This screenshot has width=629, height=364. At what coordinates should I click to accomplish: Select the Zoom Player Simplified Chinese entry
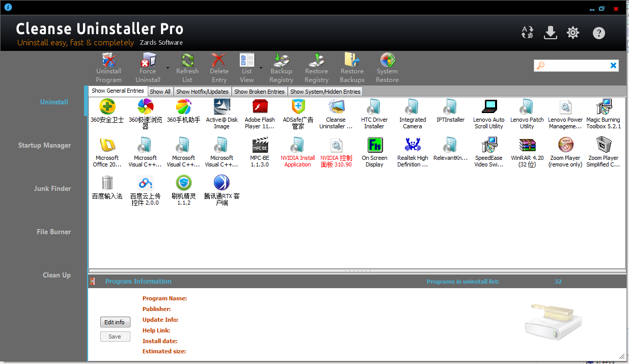click(604, 152)
